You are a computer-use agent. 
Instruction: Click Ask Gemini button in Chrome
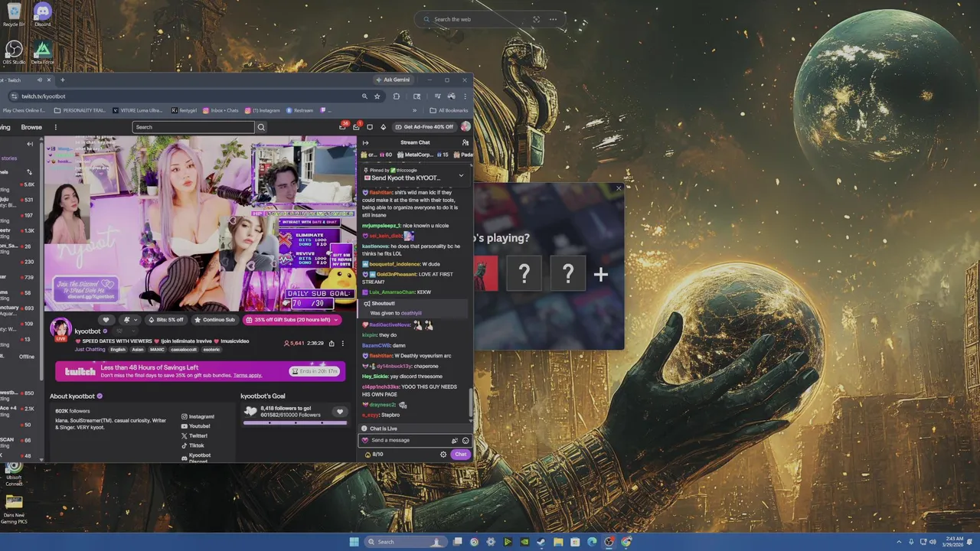pos(392,80)
